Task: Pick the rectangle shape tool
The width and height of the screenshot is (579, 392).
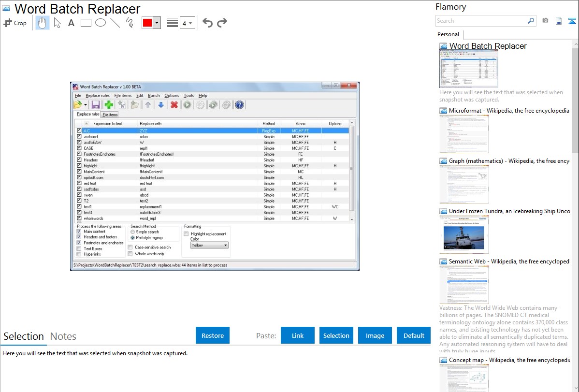Action: pos(86,23)
